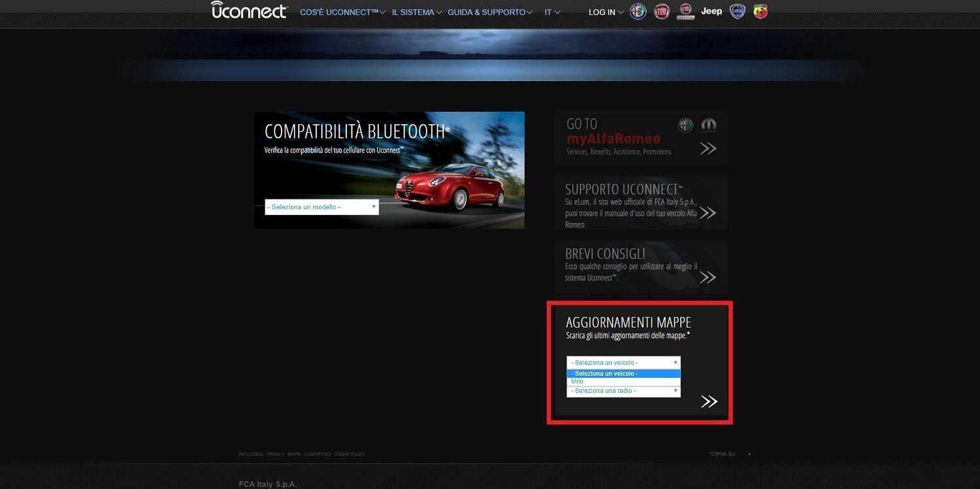The width and height of the screenshot is (980, 489).
Task: Expand the Il Sistema menu
Action: tap(417, 12)
